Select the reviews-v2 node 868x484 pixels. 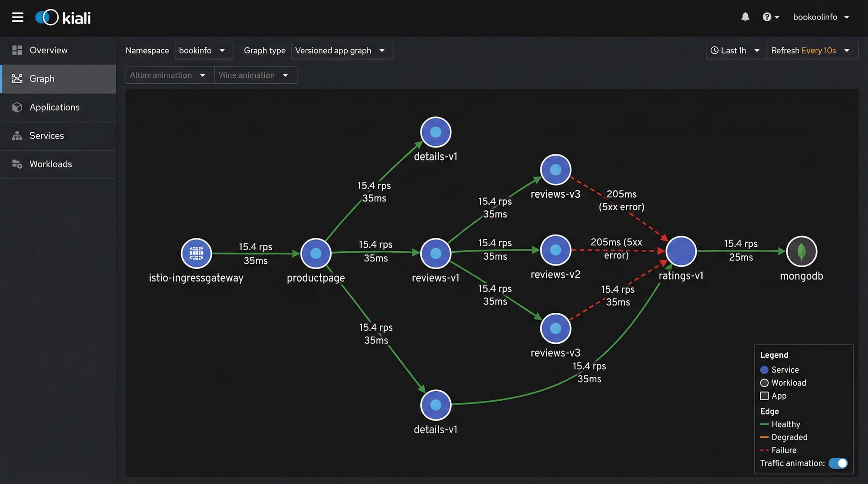555,250
